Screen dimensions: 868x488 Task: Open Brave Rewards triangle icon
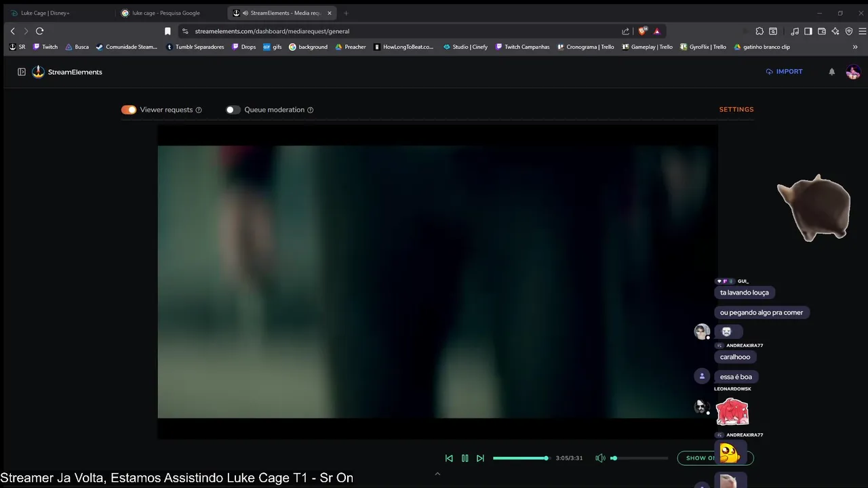tap(657, 31)
